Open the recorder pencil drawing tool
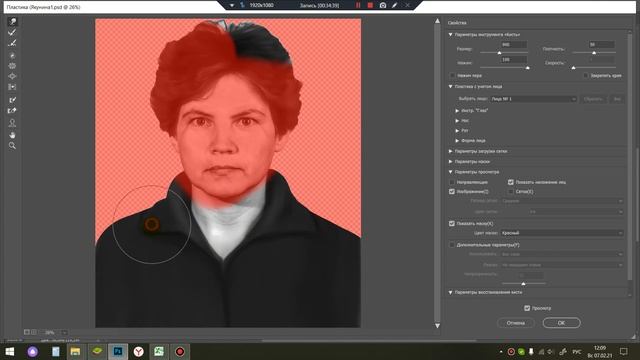 click(394, 5)
